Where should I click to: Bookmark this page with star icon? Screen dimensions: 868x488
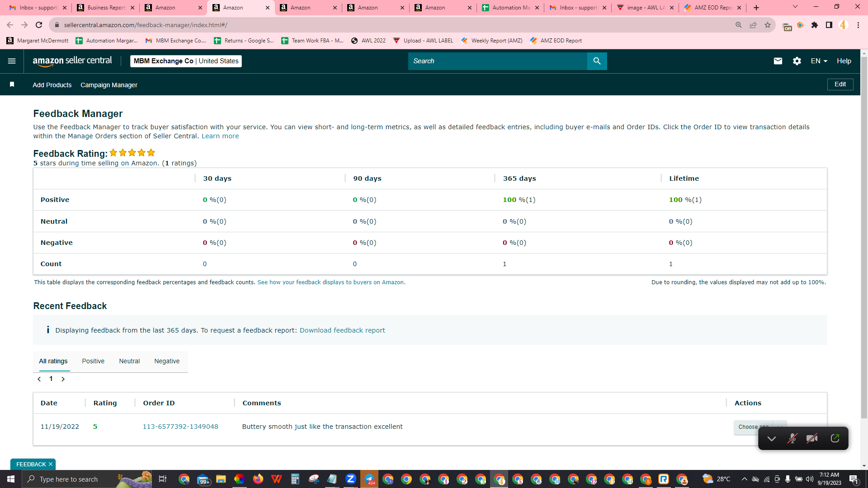tap(768, 25)
